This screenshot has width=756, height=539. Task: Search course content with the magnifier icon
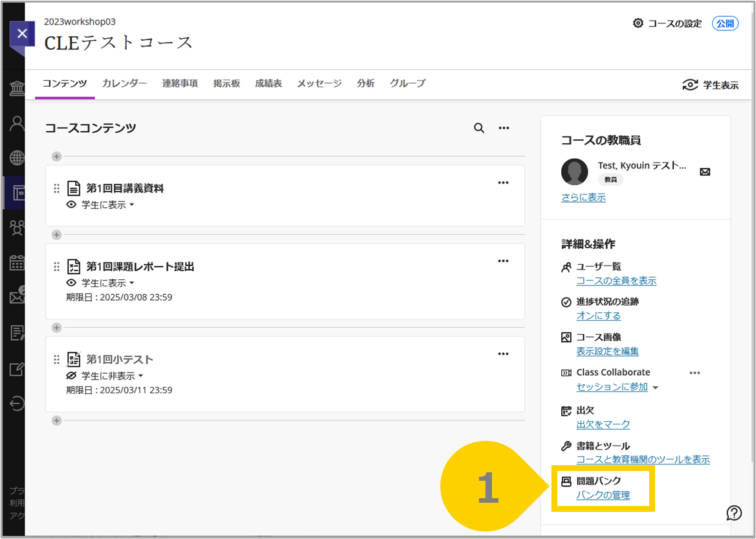click(x=479, y=128)
